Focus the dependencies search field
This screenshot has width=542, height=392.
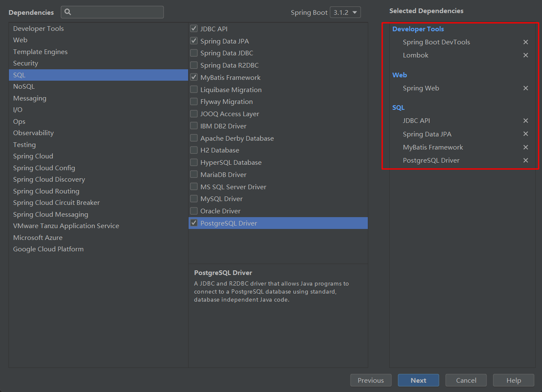[x=112, y=12]
